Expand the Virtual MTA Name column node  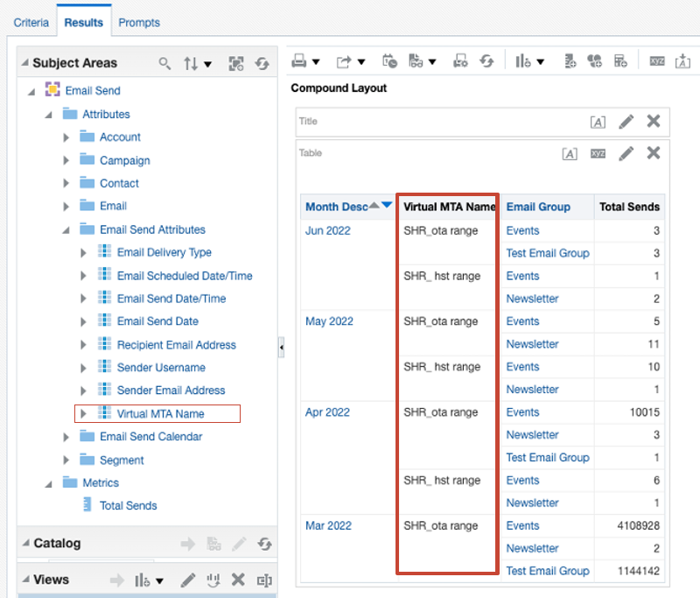[84, 413]
